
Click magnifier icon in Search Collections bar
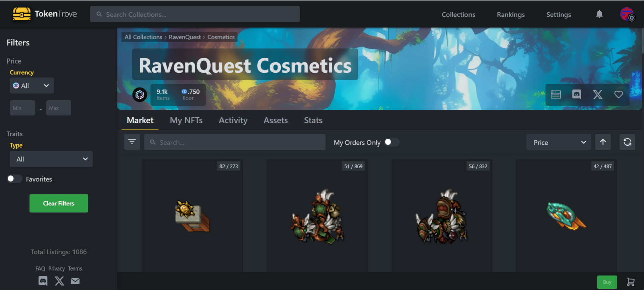pyautogui.click(x=99, y=14)
